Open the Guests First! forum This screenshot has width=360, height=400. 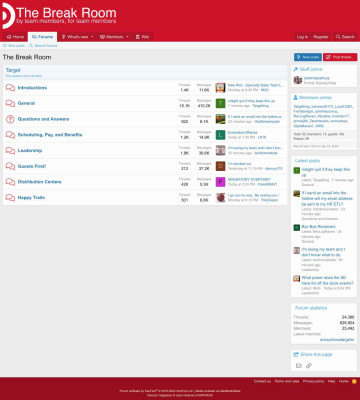[x=32, y=166]
